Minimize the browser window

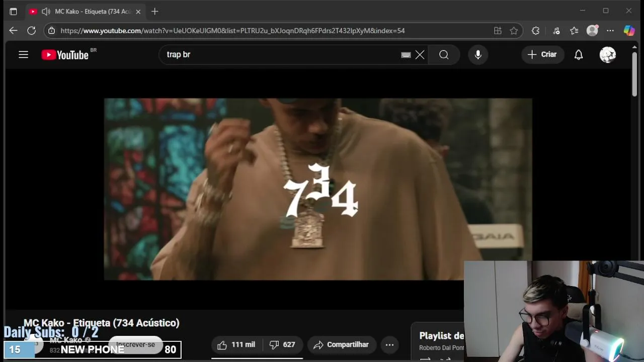click(x=583, y=11)
